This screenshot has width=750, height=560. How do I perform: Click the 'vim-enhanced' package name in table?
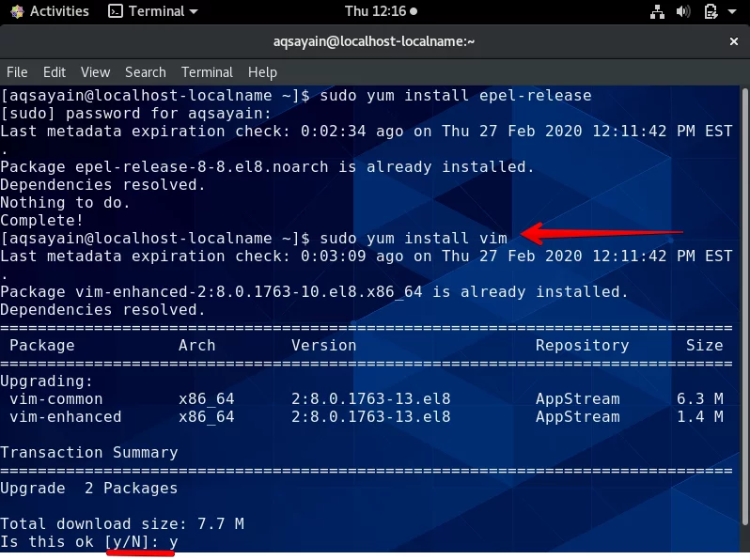[66, 417]
